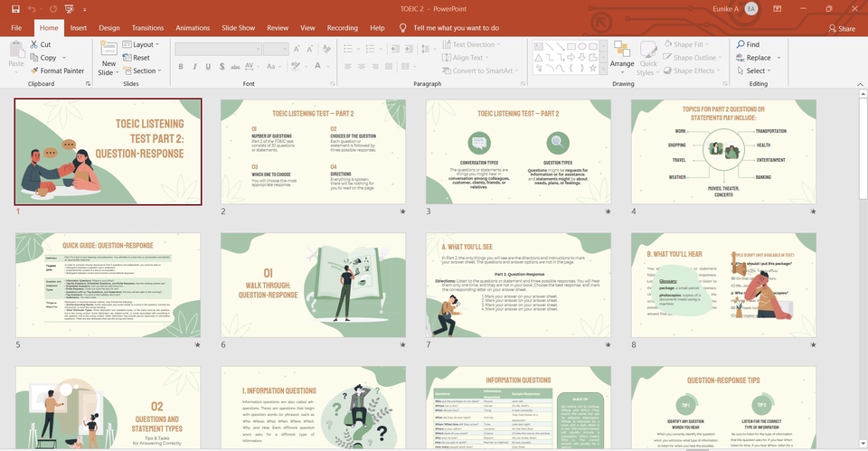This screenshot has width=868, height=451.
Task: Click Convert to SmartArt
Action: (480, 70)
